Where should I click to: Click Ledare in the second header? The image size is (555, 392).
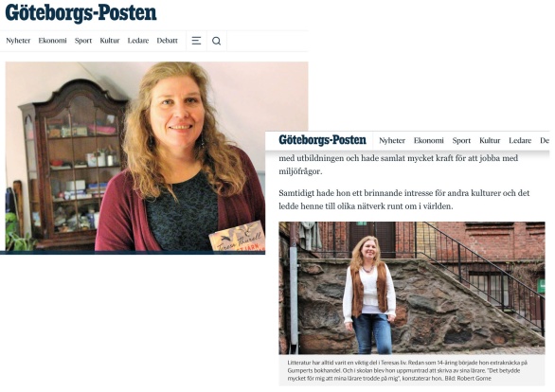pos(520,140)
